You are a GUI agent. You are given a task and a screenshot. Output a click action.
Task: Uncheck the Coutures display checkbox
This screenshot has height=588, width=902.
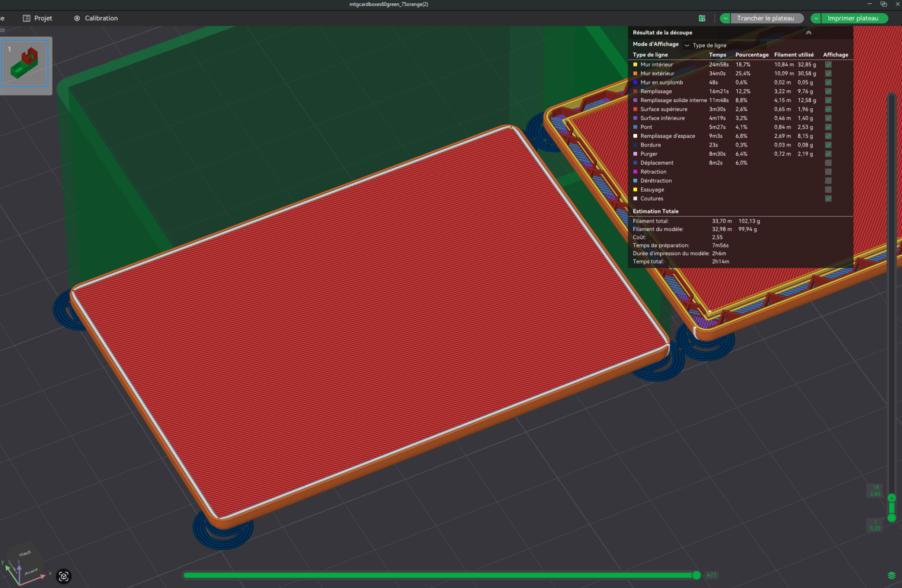pos(828,198)
